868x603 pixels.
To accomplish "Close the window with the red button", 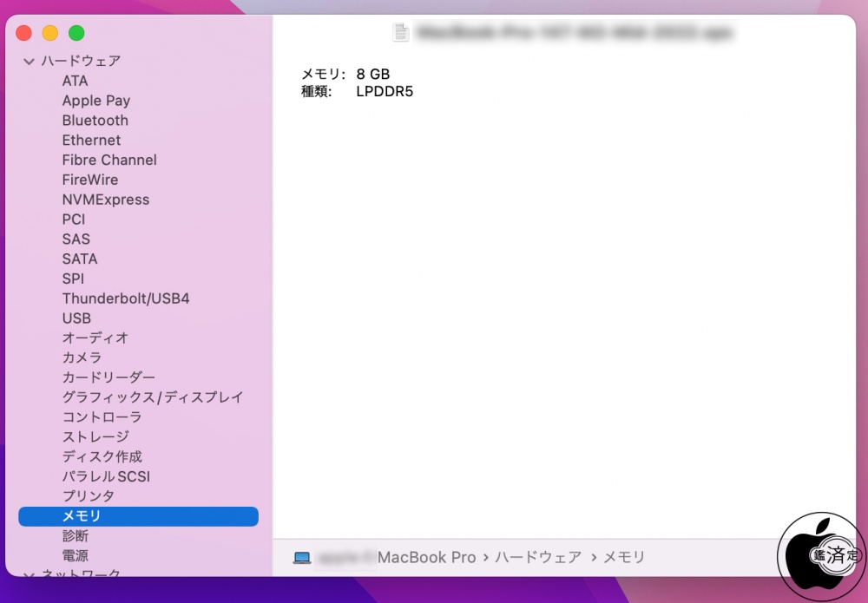I will pyautogui.click(x=23, y=33).
